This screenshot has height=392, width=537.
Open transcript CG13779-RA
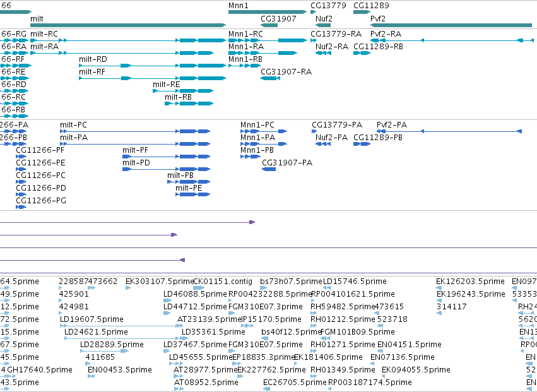pos(336,34)
